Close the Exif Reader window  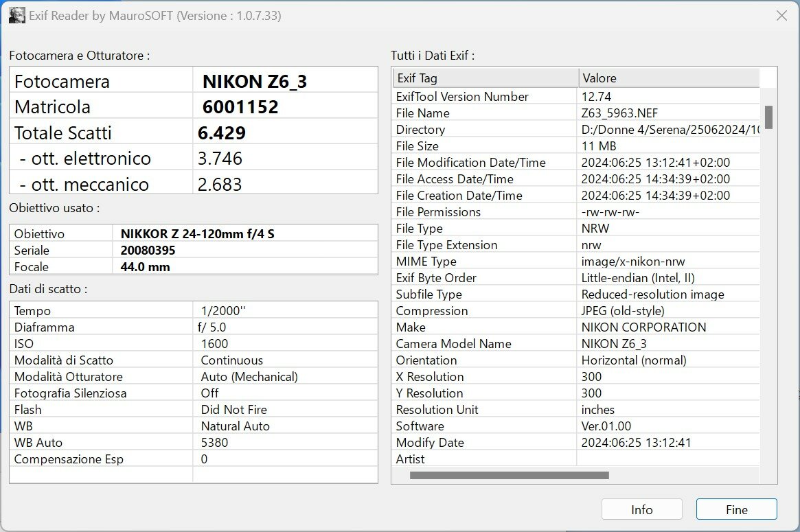[781, 16]
